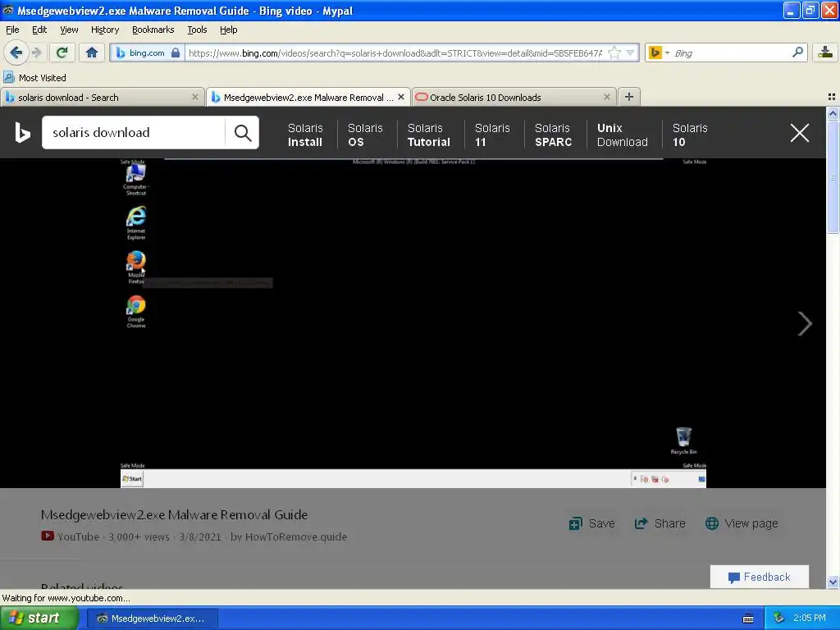
Task: Open the Windows start menu
Action: 39,619
